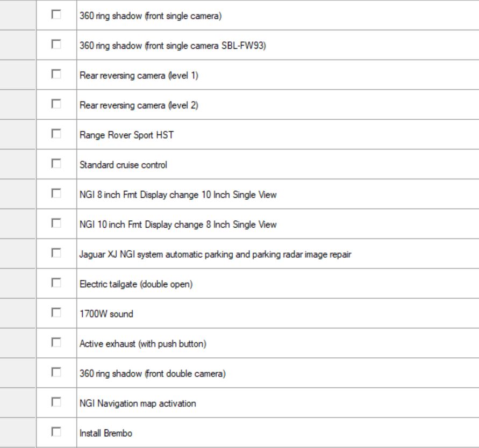479x448 pixels.
Task: Check Active exhaust with push button box
Action: [x=56, y=343]
